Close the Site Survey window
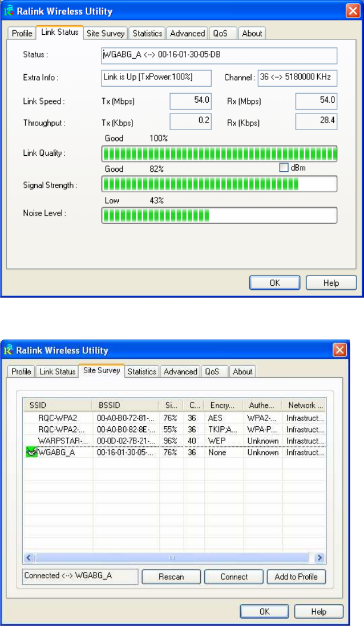 339,350
